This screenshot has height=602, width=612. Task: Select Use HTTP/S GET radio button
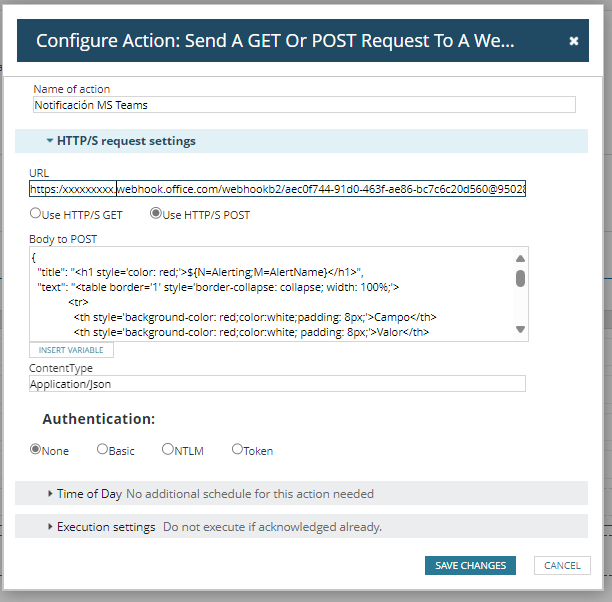coord(36,213)
